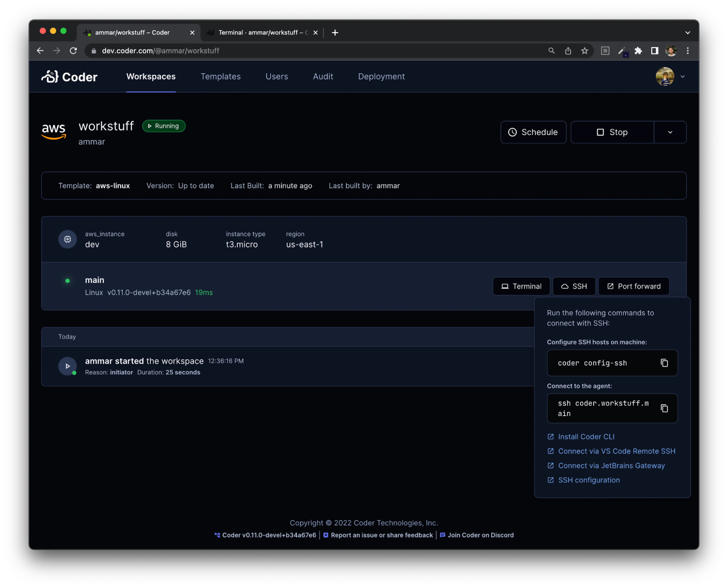Copy the coder config-ssh command
The image size is (728, 588).
664,363
